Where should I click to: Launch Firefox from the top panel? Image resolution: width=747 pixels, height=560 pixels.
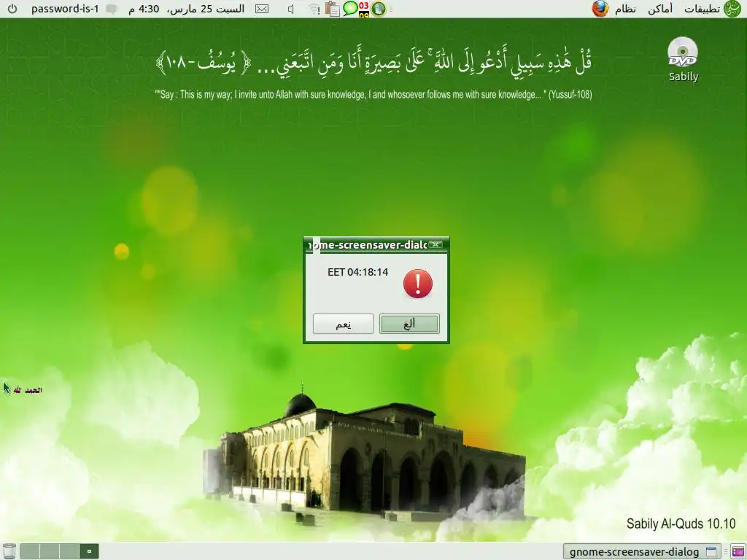point(600,9)
